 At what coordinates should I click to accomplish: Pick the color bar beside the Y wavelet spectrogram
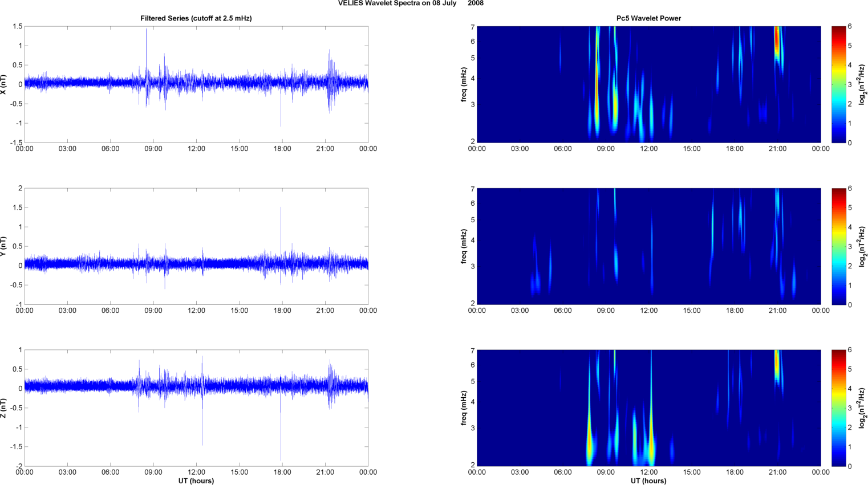click(839, 246)
